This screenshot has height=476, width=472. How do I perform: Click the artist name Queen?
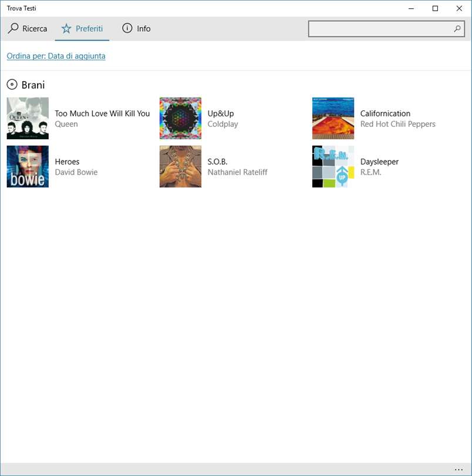coord(66,124)
